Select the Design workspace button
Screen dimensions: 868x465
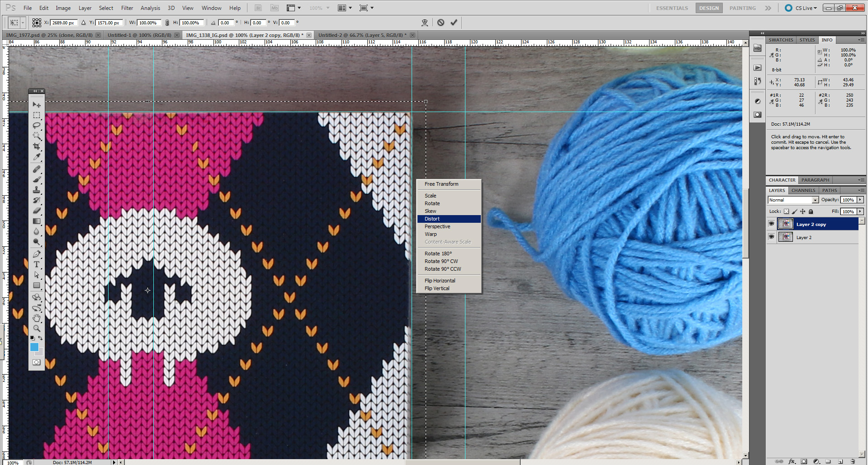[709, 8]
